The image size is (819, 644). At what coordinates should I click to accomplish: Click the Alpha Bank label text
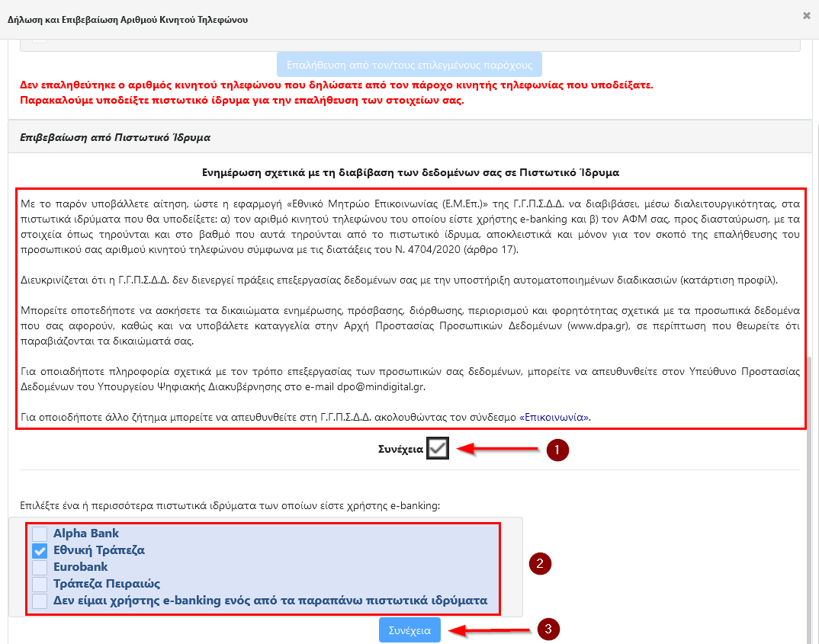point(86,533)
